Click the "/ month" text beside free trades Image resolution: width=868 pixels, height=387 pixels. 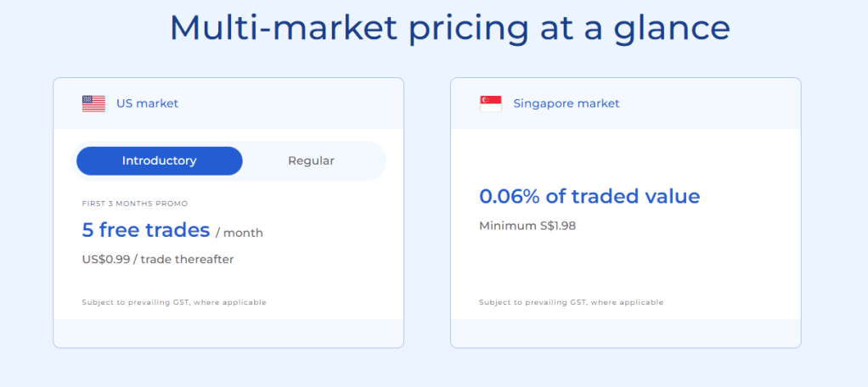click(x=239, y=233)
